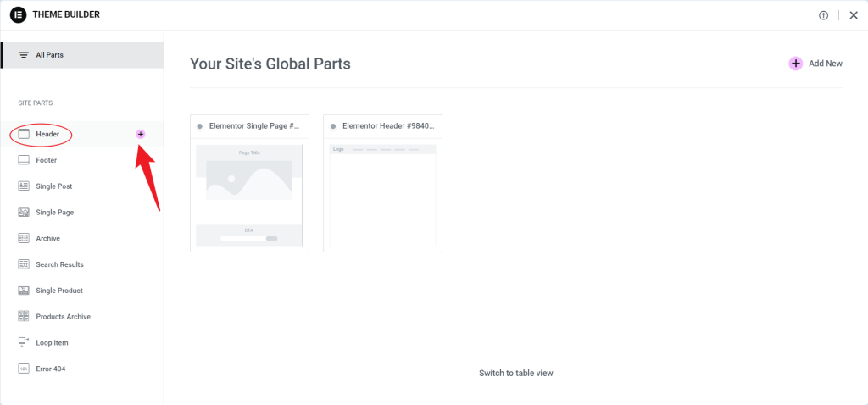
Task: Add a new Header with plus icon
Action: [x=141, y=134]
